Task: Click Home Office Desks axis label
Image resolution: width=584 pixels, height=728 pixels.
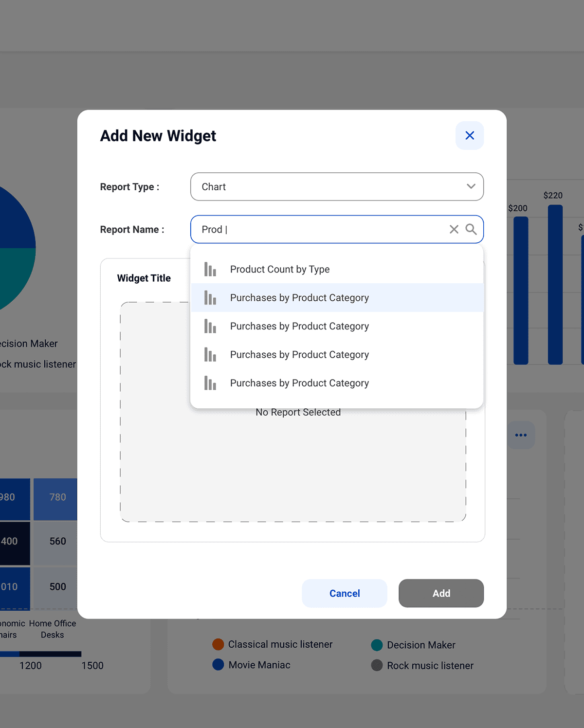Action: coord(53,629)
